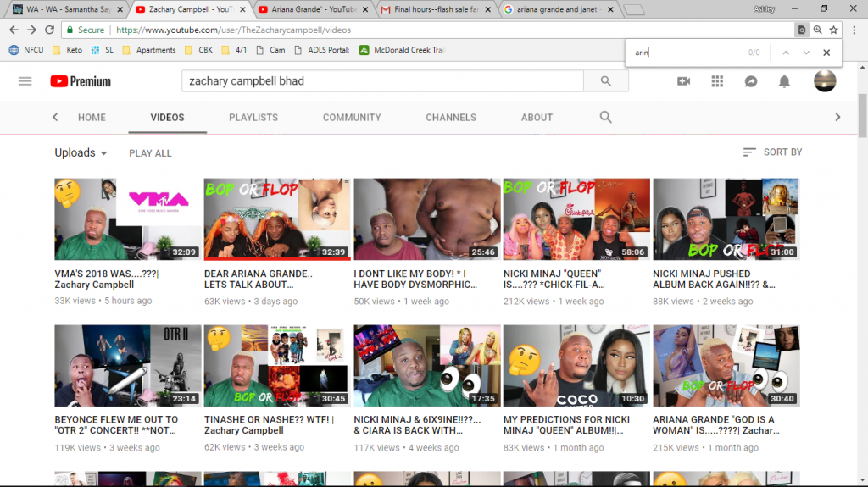Click the YouTube Premium logo
Image resolution: width=868 pixels, height=487 pixels.
point(81,81)
